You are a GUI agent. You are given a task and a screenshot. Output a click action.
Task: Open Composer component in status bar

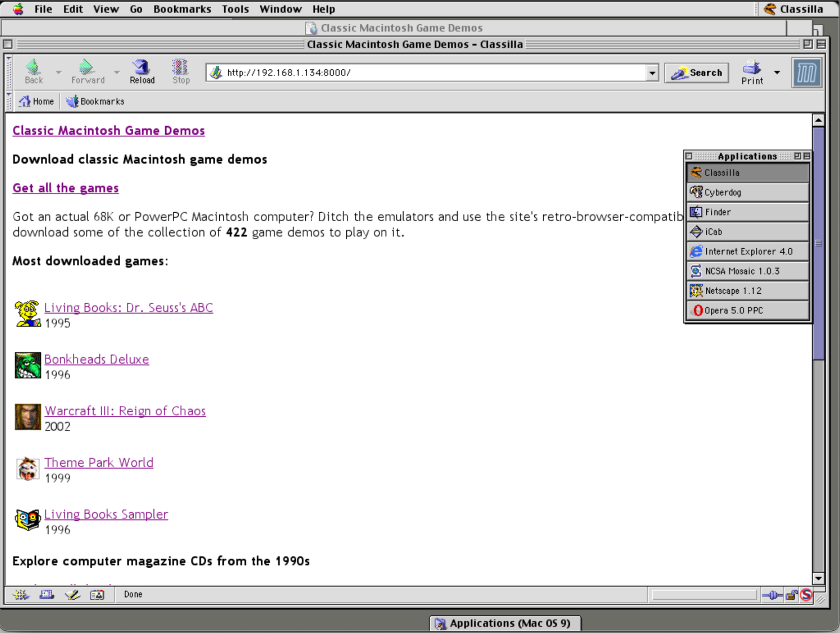click(x=72, y=595)
